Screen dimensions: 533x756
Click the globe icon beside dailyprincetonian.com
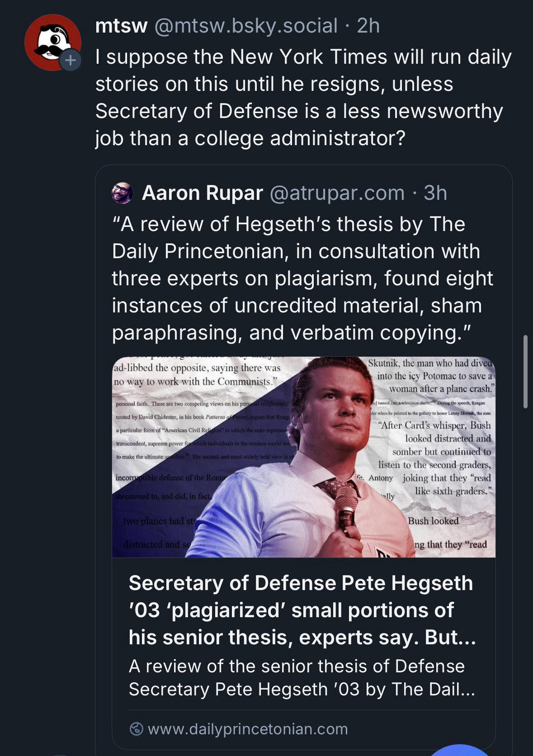136,728
